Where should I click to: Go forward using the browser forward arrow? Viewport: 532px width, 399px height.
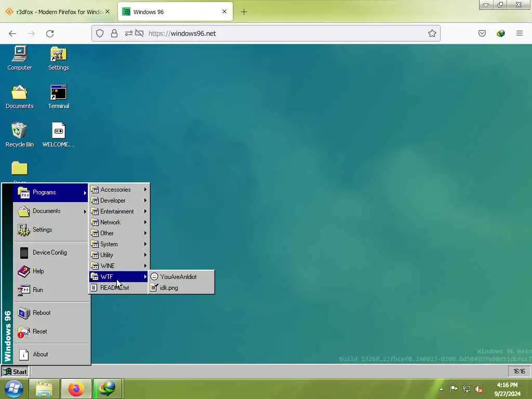pos(31,34)
